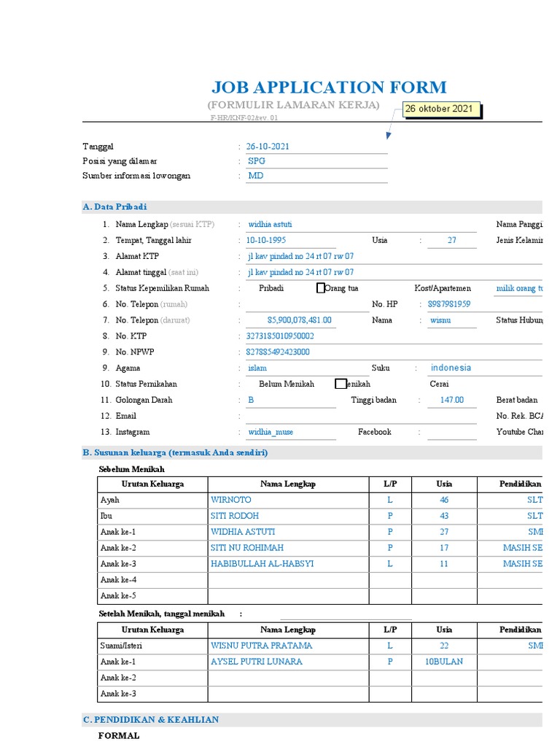Click the Ayah age cell 46

tap(444, 500)
